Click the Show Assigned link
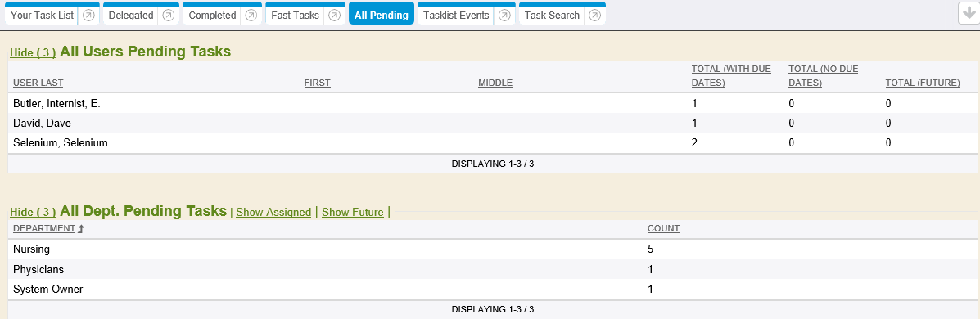 [273, 212]
